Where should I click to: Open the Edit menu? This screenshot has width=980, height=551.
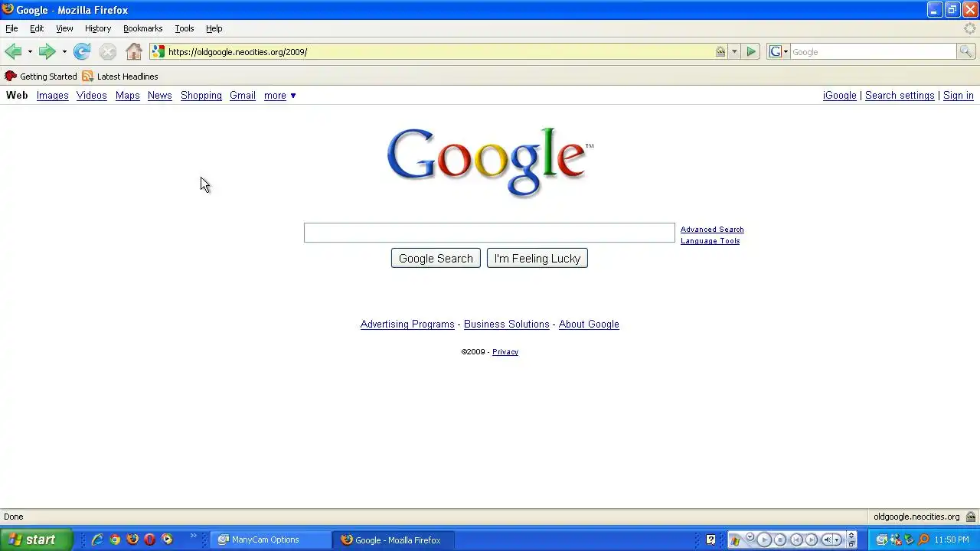point(37,28)
